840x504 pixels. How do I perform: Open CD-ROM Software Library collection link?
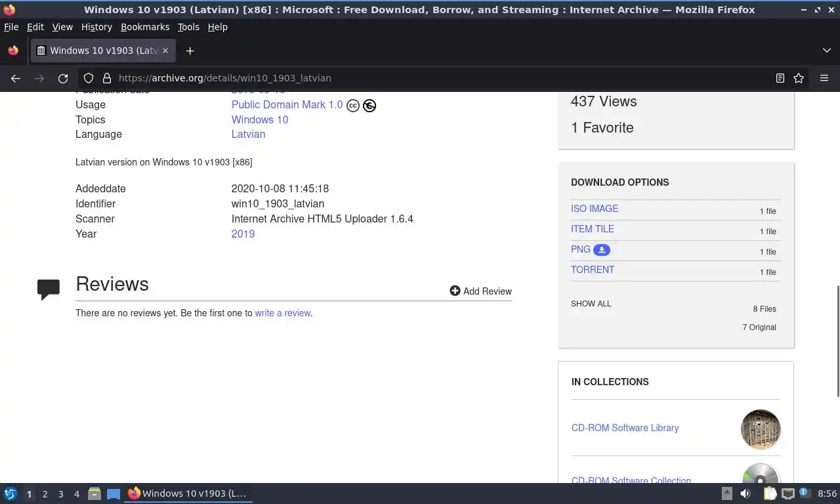coord(625,428)
